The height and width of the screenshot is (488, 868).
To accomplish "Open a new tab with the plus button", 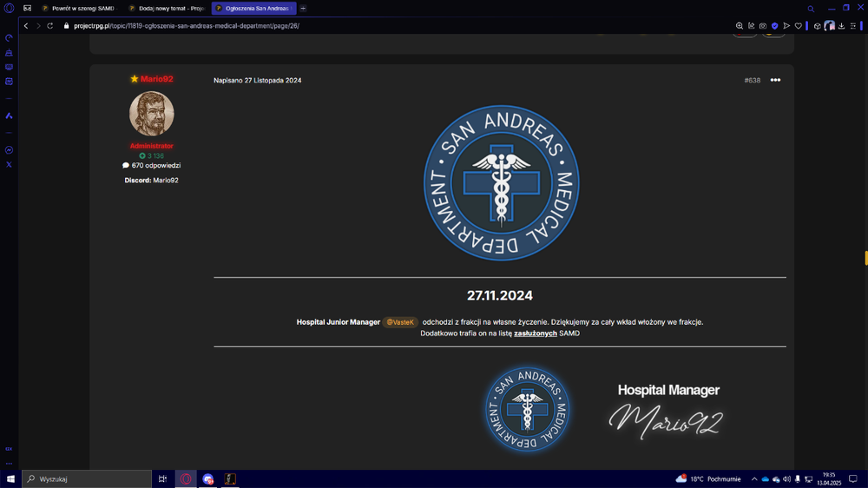I will (303, 9).
